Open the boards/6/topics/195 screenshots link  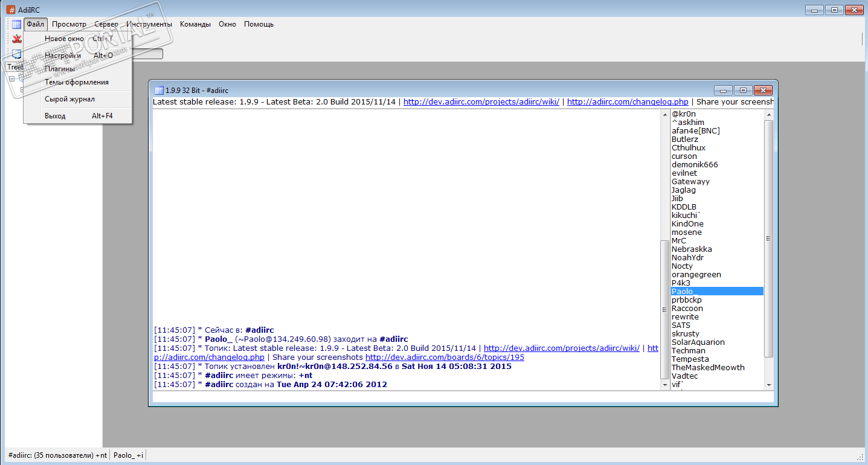click(445, 358)
